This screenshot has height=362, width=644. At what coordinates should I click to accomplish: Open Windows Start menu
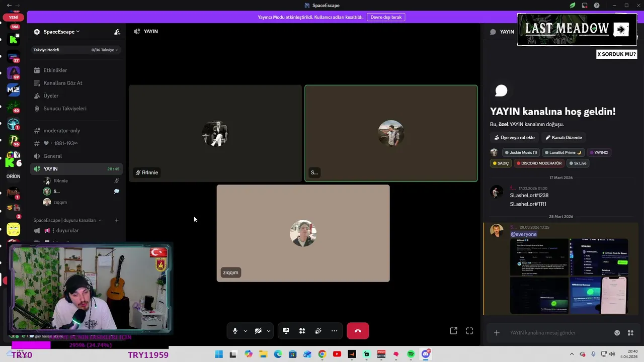pyautogui.click(x=219, y=354)
